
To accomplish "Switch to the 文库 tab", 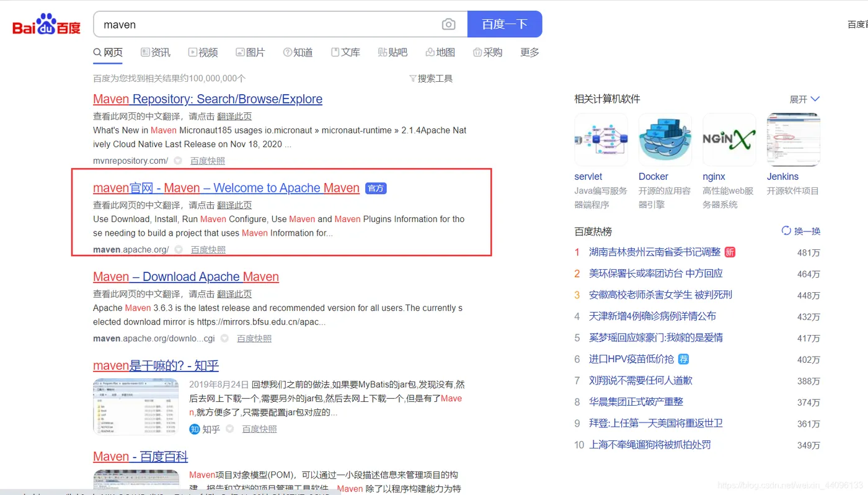I will tap(345, 53).
